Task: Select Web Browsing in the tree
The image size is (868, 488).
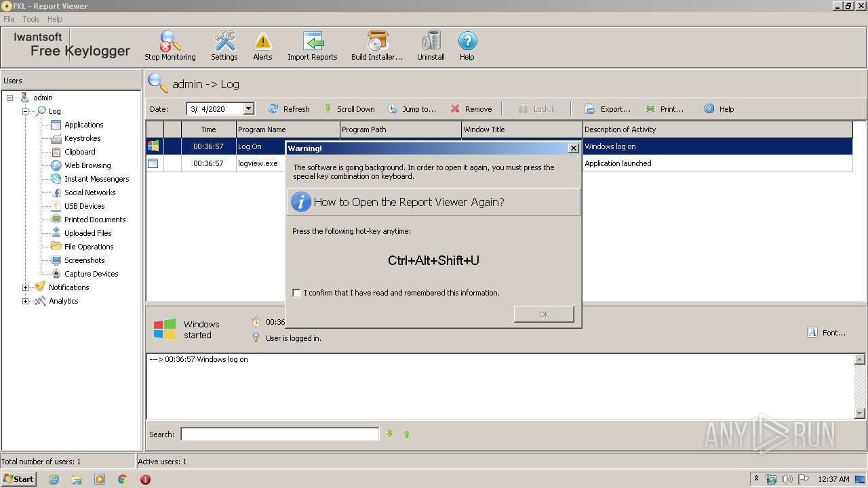Action: [x=87, y=165]
